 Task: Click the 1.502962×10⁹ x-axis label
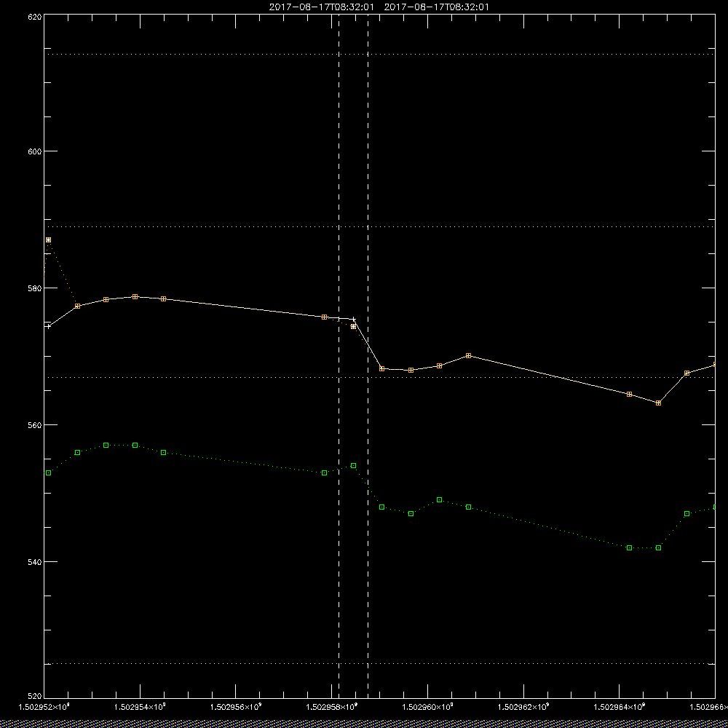click(523, 707)
